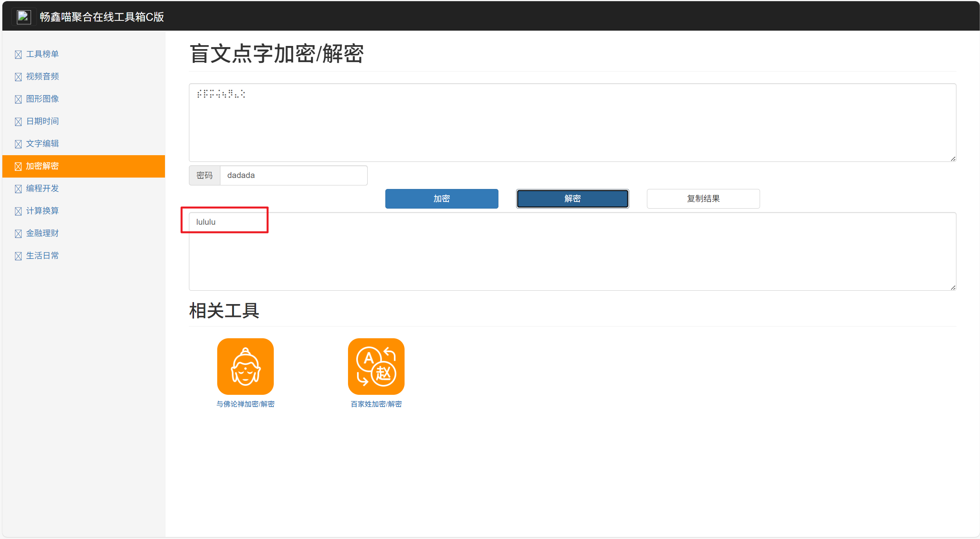The image size is (980, 539).
Task: Click the icon beside 工具榜单
Action: tap(18, 55)
